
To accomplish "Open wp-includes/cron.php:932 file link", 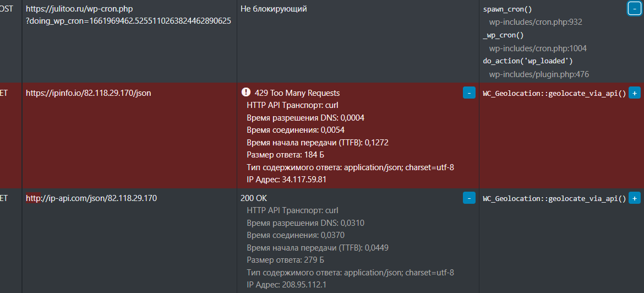I will (536, 22).
